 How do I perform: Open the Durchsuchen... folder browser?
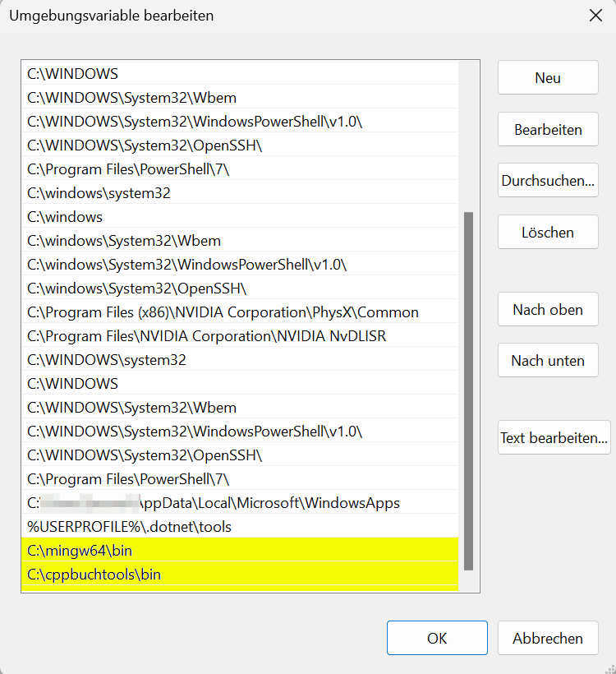pos(547,181)
